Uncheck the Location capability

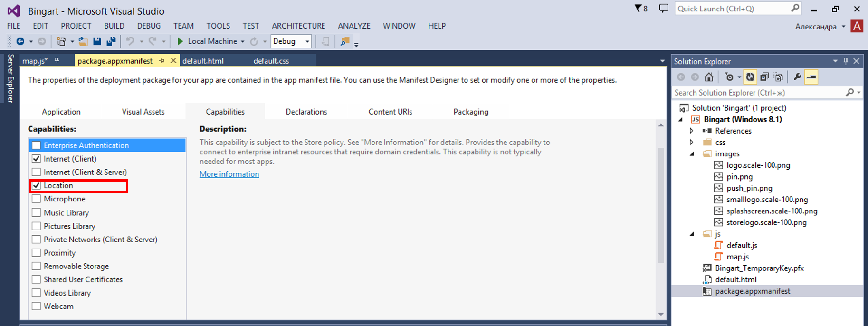coord(36,185)
